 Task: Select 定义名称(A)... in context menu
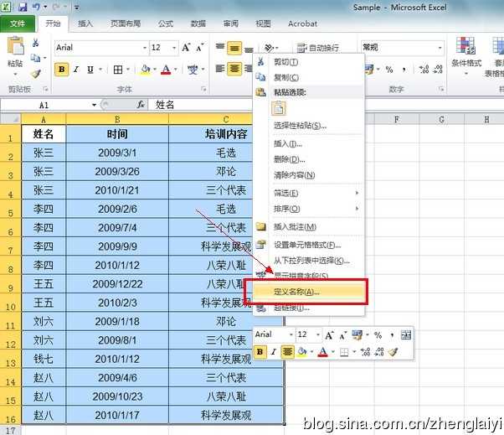click(309, 292)
